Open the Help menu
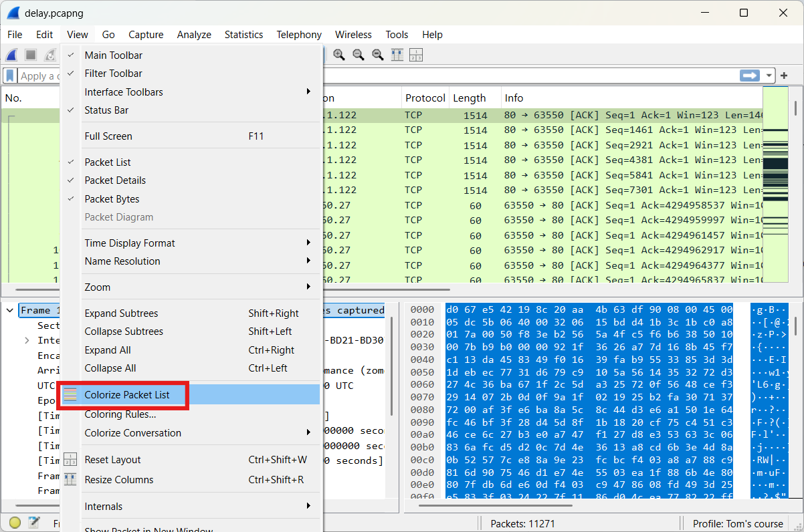Screen dimensions: 804x532 (432, 35)
